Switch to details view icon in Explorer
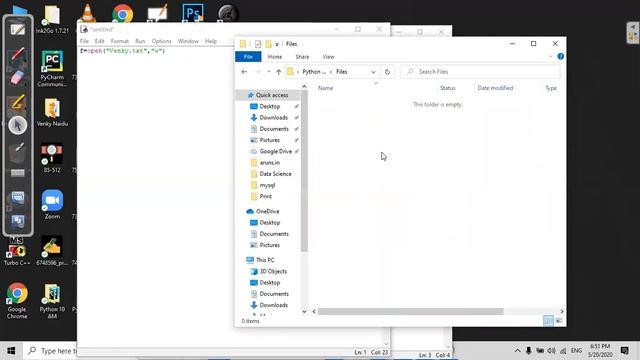The height and width of the screenshot is (360, 640). coord(548,321)
